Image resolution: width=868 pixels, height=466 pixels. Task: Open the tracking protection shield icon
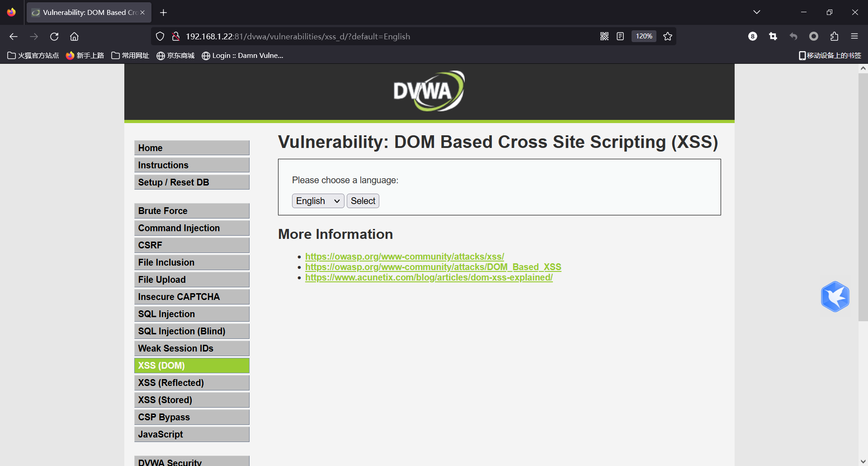(160, 37)
